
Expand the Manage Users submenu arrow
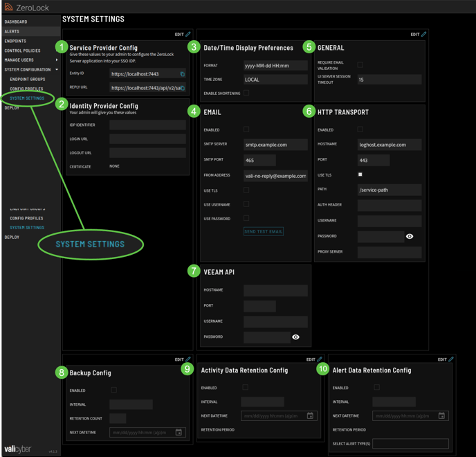57,60
